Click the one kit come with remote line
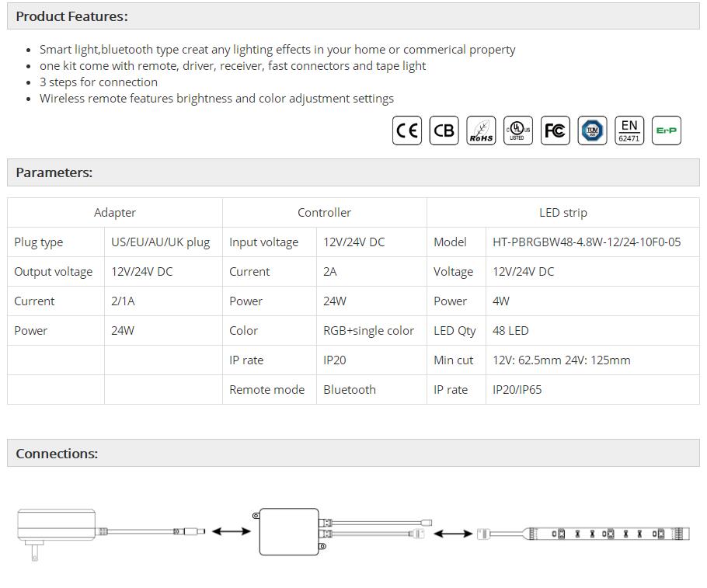Screen dimensions: 707x588 [232, 66]
